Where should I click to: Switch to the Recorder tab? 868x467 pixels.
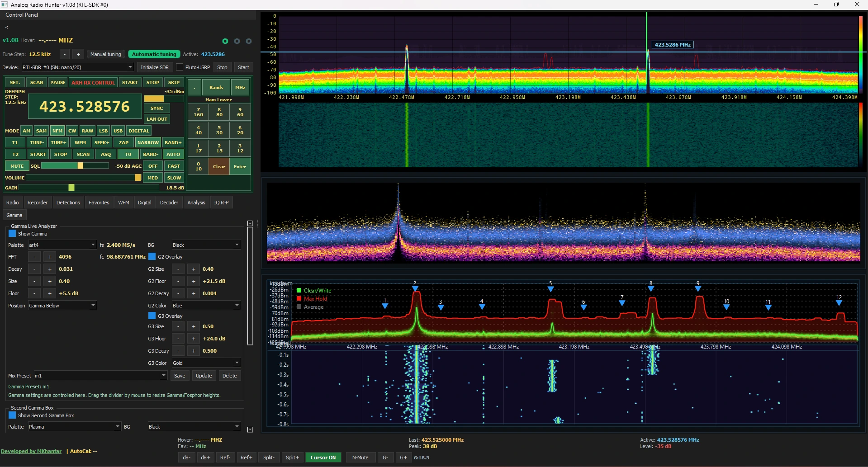point(38,202)
